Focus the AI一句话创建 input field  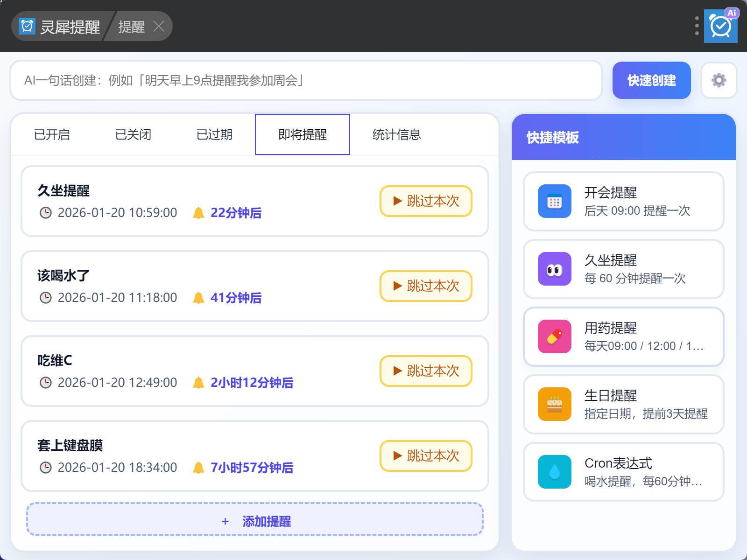[x=306, y=80]
